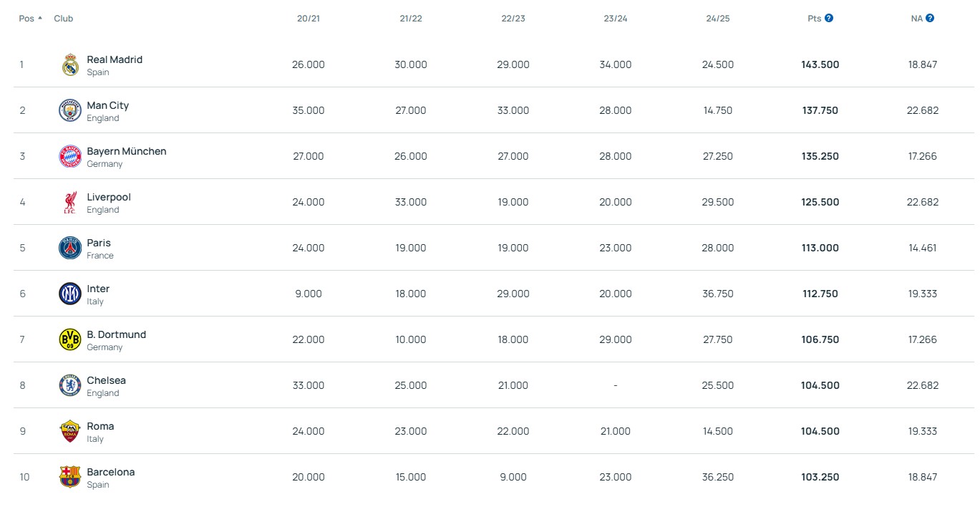
Task: Click the Liverpool club crest
Action: tap(70, 202)
